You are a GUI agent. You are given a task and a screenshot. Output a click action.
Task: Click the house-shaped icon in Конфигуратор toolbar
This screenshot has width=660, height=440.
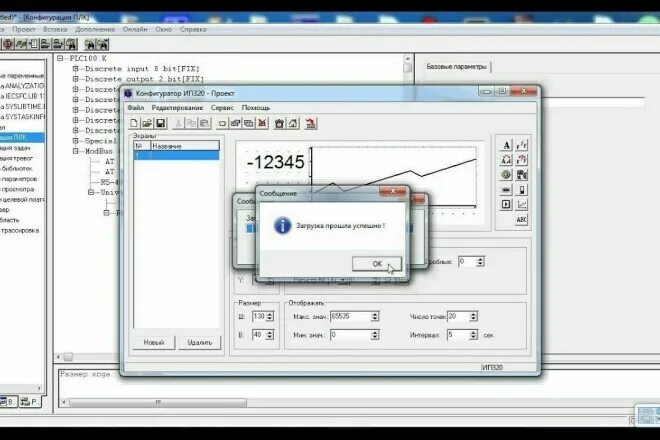[293, 123]
